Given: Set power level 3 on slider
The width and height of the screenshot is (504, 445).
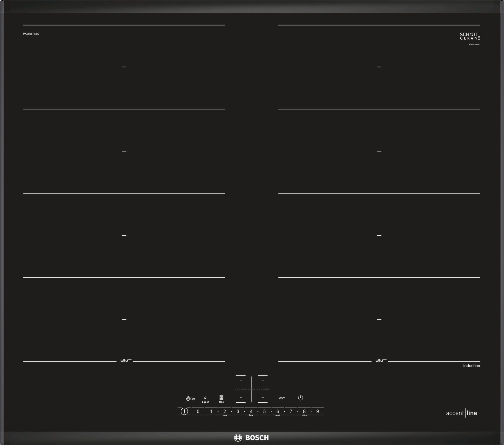Looking at the screenshot, I should 238,411.
